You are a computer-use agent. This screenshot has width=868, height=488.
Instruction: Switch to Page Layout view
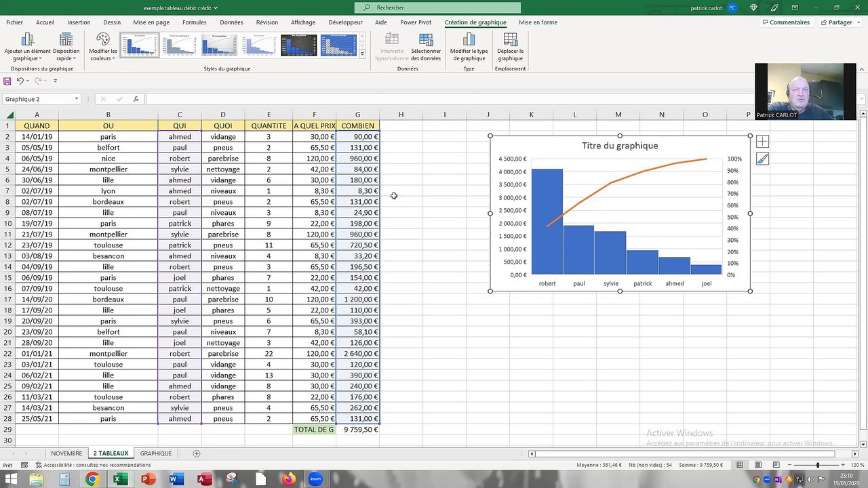[x=757, y=465]
